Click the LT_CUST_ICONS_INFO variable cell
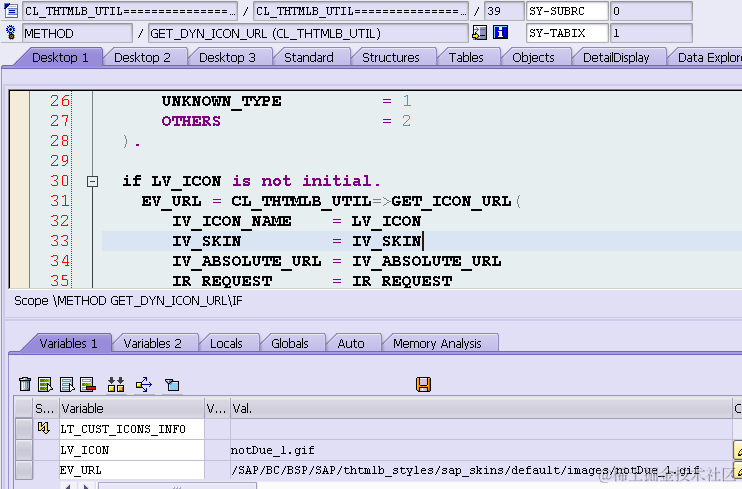This screenshot has height=489, width=742. point(132,429)
